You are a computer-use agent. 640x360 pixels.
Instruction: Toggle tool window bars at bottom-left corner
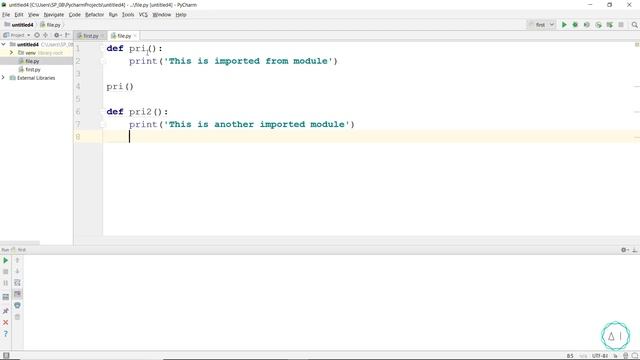6,356
